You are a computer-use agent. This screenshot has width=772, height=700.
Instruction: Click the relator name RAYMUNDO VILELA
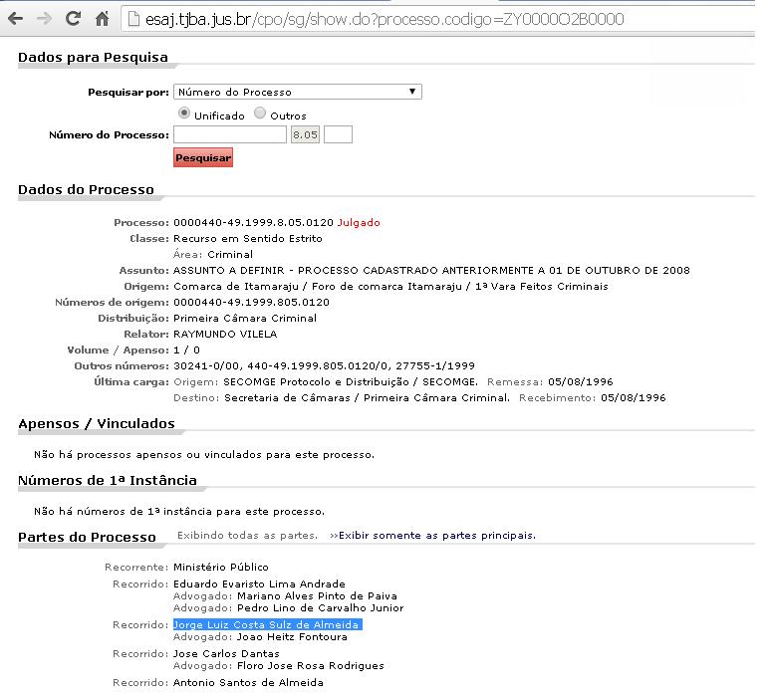tap(225, 334)
